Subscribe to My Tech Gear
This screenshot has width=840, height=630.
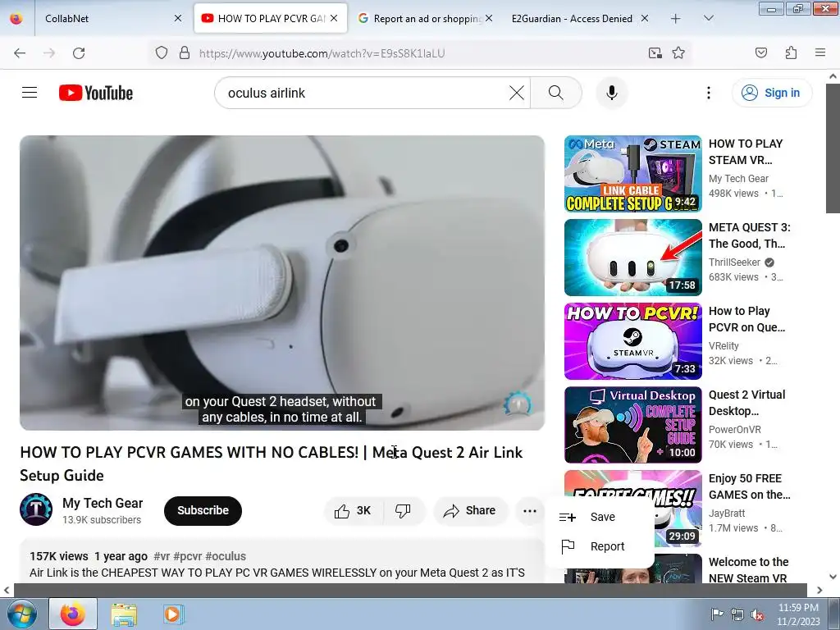(x=203, y=510)
